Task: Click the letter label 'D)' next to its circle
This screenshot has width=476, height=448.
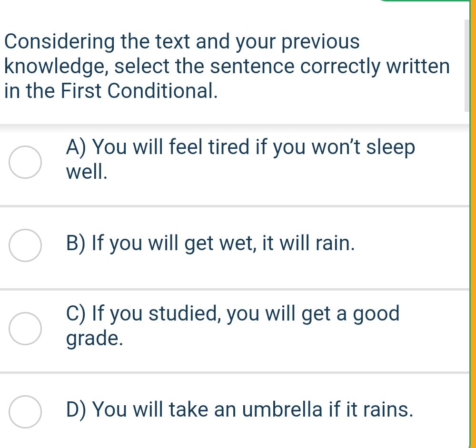Action: [x=78, y=409]
